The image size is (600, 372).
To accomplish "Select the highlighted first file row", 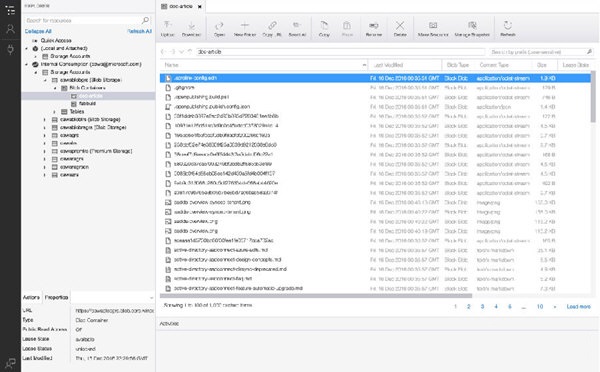I will point(375,78).
